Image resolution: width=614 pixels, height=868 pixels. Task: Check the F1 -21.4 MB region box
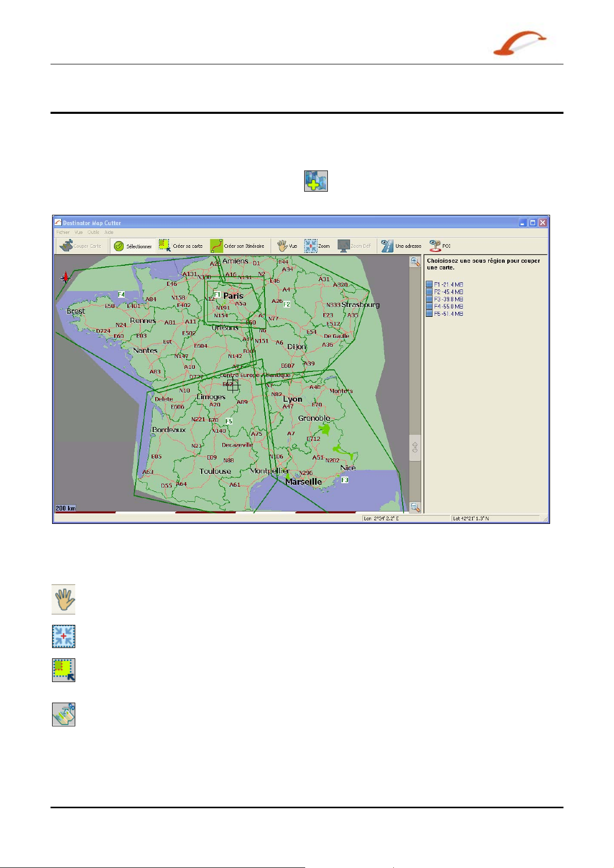pyautogui.click(x=429, y=284)
